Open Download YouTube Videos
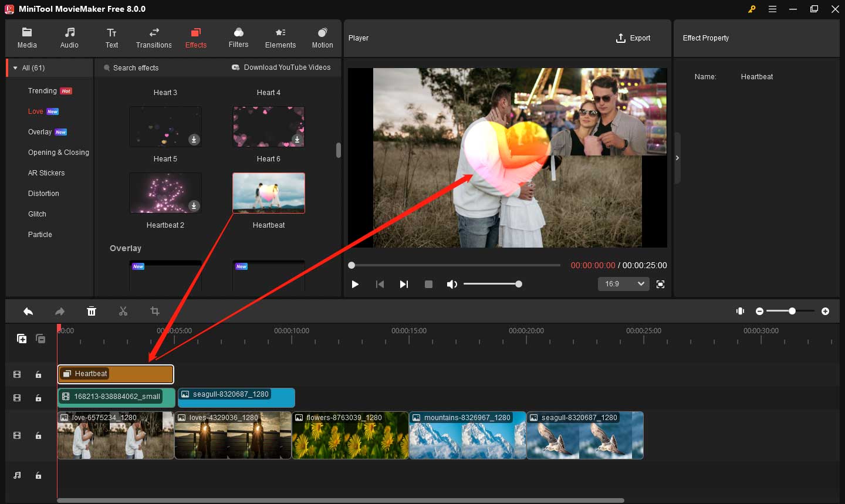Viewport: 845px width, 504px height. [282, 67]
